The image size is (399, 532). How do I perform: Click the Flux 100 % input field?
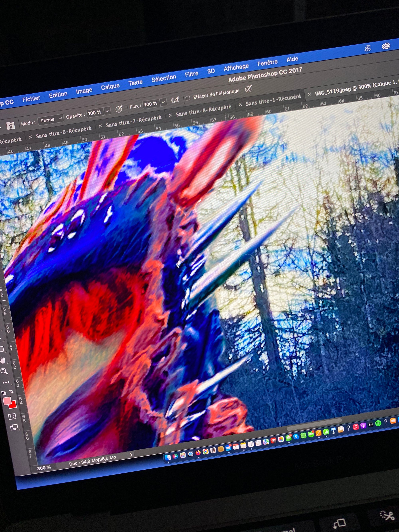(x=151, y=104)
